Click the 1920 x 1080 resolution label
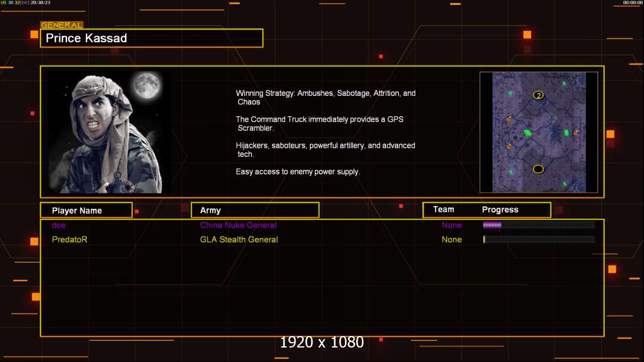The width and height of the screenshot is (644, 362). [321, 342]
